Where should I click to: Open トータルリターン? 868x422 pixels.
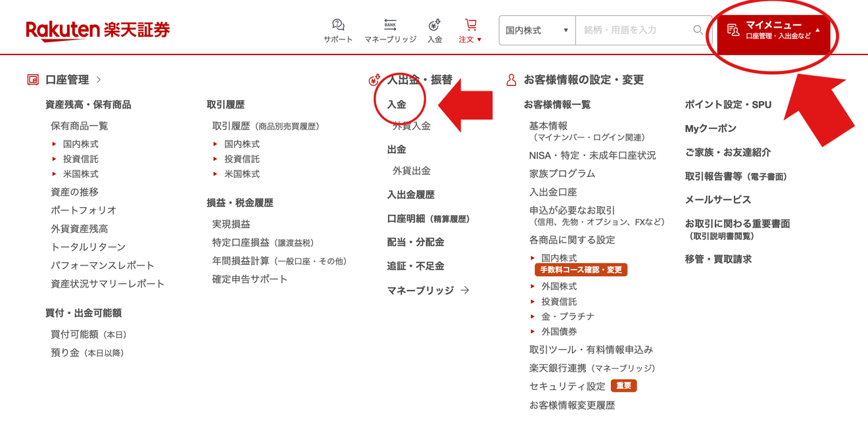pyautogui.click(x=88, y=247)
